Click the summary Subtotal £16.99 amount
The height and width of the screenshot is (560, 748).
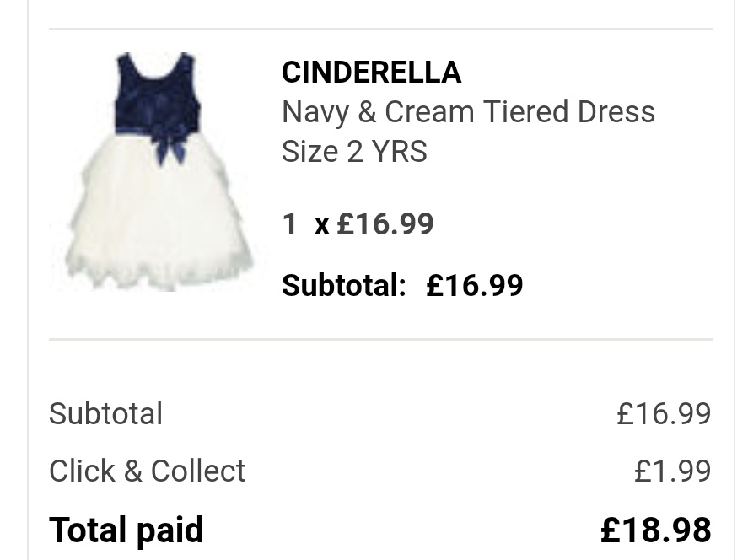(x=664, y=414)
